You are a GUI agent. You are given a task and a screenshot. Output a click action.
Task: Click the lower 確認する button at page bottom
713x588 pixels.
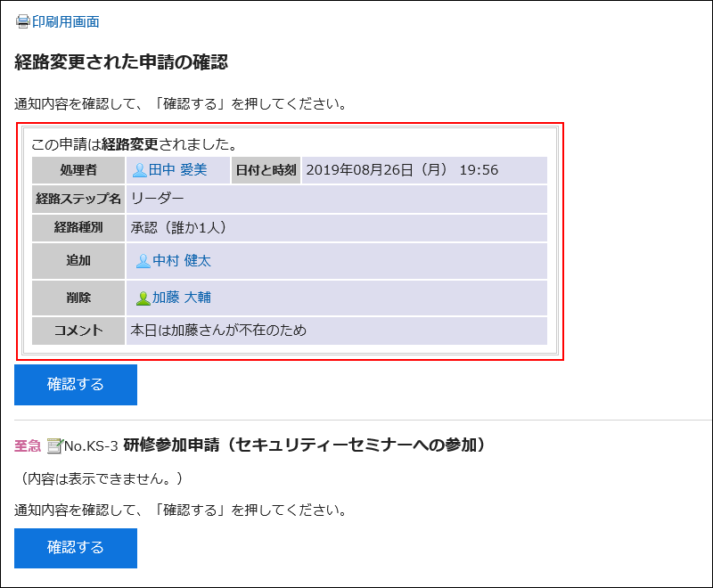[x=76, y=548]
